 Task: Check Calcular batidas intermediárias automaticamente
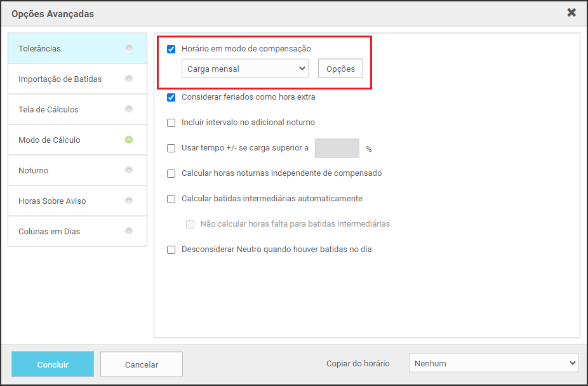(x=171, y=199)
